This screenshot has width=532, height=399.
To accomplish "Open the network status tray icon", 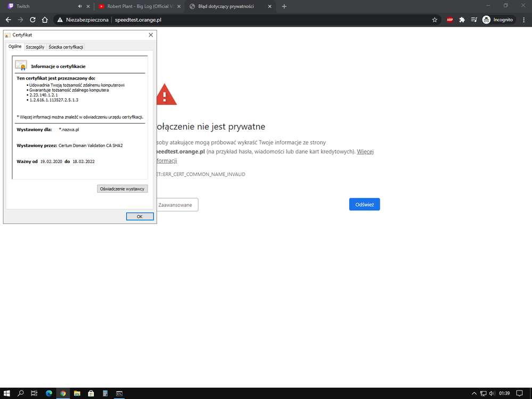I will [483, 393].
